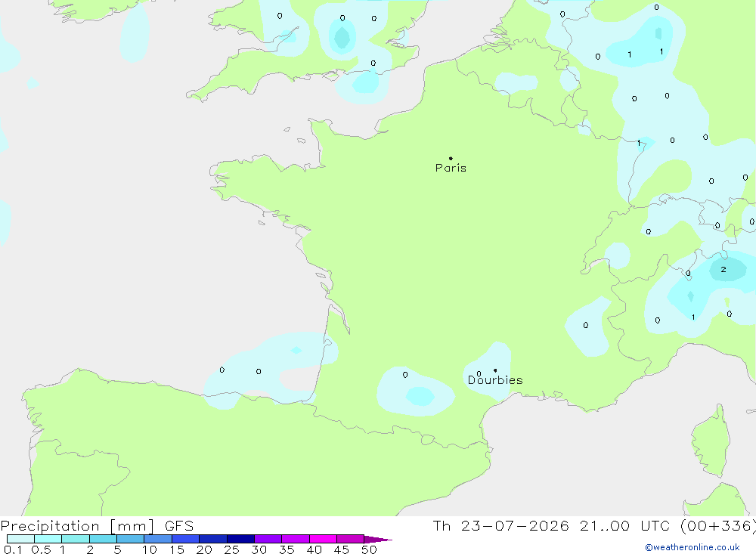Click the precipitation value 2 on the map

coord(723,270)
